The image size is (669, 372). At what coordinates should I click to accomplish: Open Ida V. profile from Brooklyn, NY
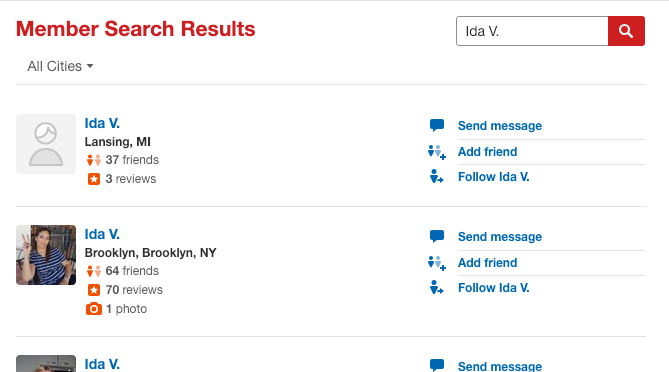point(102,234)
